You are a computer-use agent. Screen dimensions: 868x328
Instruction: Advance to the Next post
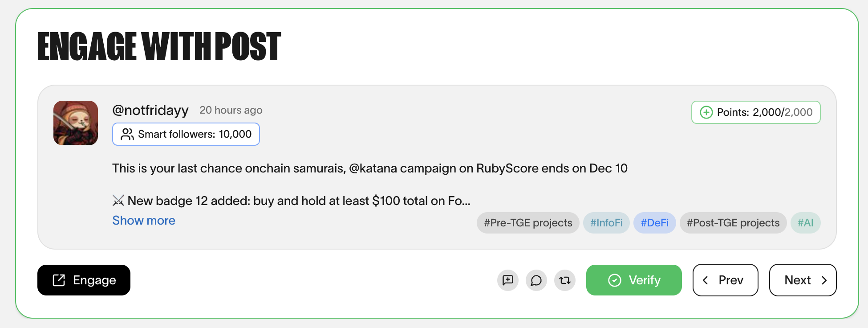[x=803, y=280]
